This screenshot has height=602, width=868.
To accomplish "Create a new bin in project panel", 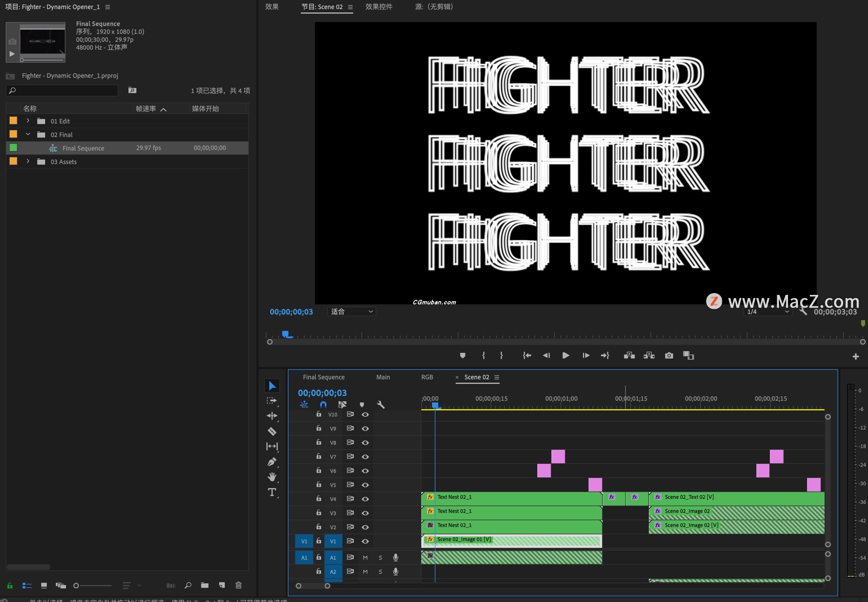I will click(x=205, y=585).
